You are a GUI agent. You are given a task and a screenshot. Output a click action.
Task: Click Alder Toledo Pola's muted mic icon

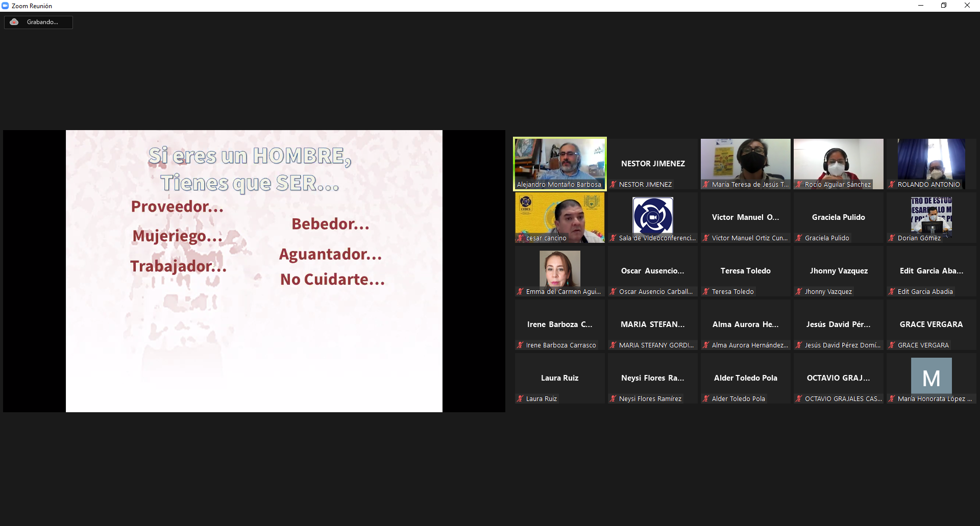706,399
